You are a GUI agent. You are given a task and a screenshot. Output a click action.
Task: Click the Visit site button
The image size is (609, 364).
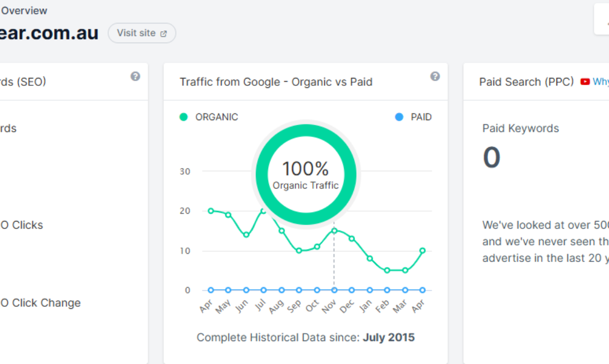tap(142, 33)
